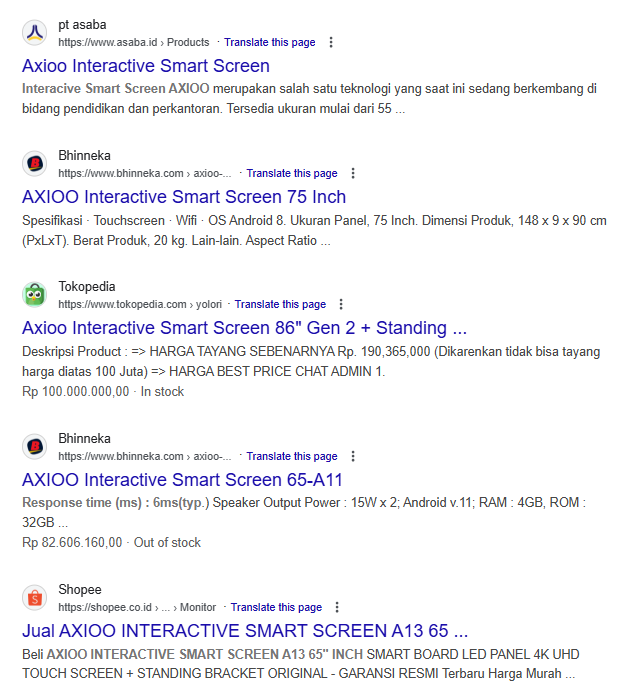Click the Bhinneka favicon beside the 75 Inch result
624x698 pixels.
pos(35,164)
